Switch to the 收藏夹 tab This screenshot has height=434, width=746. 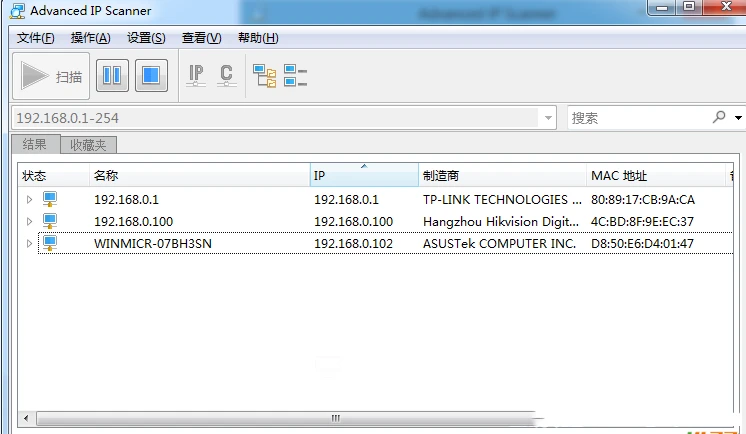[88, 145]
